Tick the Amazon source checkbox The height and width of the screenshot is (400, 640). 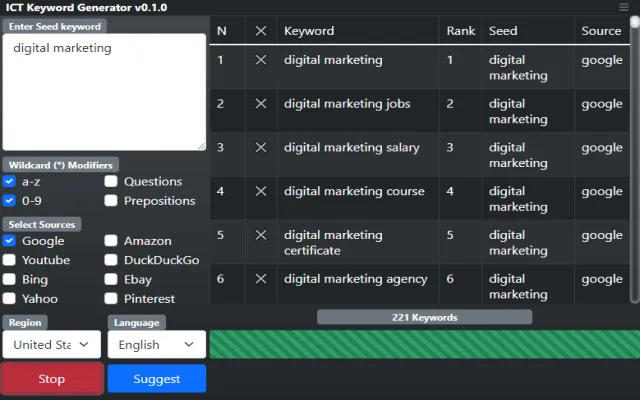point(111,241)
